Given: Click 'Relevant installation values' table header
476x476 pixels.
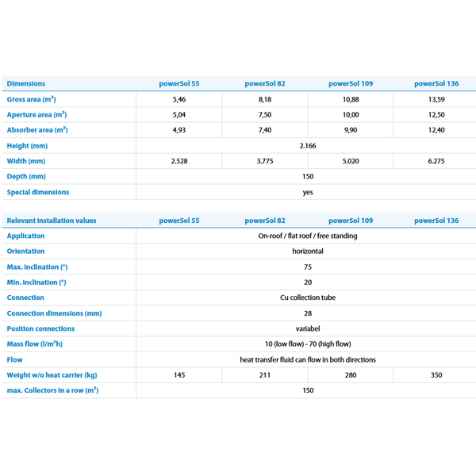Looking at the screenshot, I should click(52, 221).
